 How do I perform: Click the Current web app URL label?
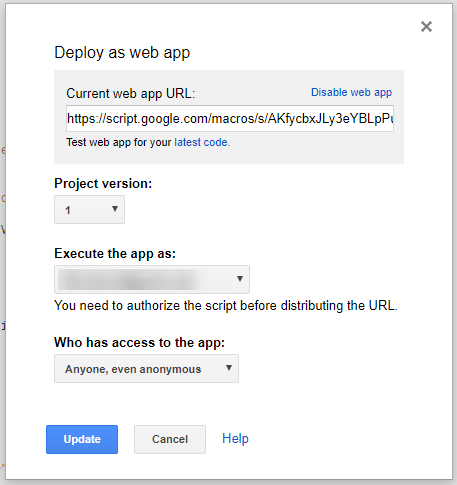pos(130,94)
